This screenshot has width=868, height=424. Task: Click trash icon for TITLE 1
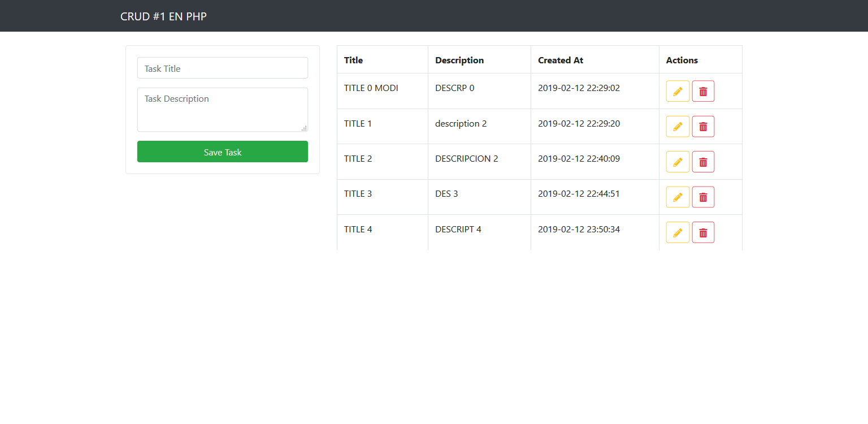(x=703, y=127)
